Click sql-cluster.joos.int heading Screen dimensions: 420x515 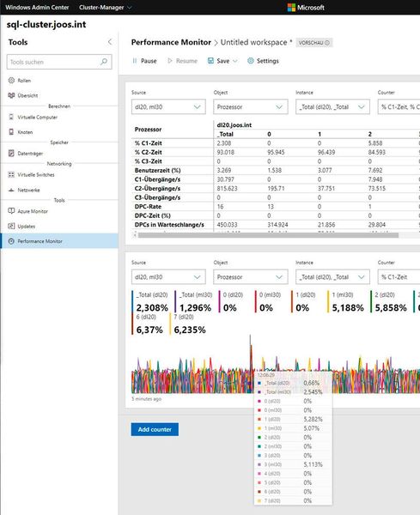[46, 24]
